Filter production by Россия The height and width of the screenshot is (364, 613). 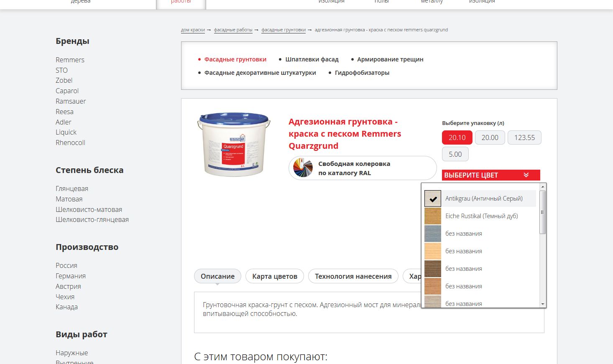[66, 265]
